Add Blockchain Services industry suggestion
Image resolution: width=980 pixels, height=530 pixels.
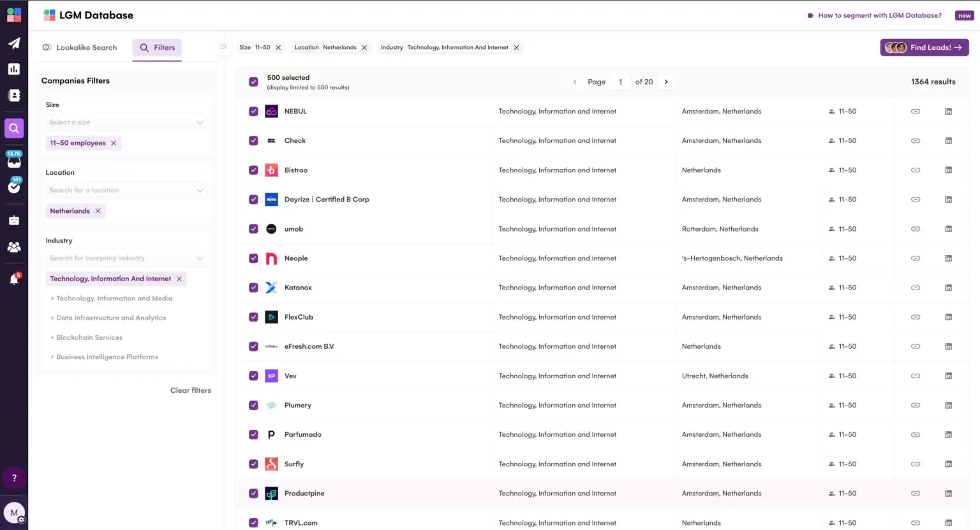[86, 337]
